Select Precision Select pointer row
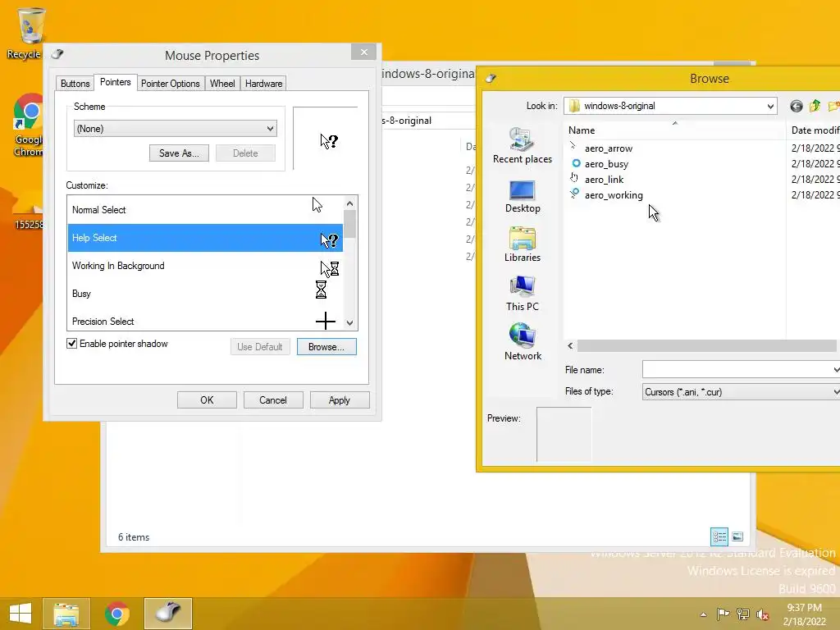This screenshot has height=630, width=840. click(x=205, y=321)
